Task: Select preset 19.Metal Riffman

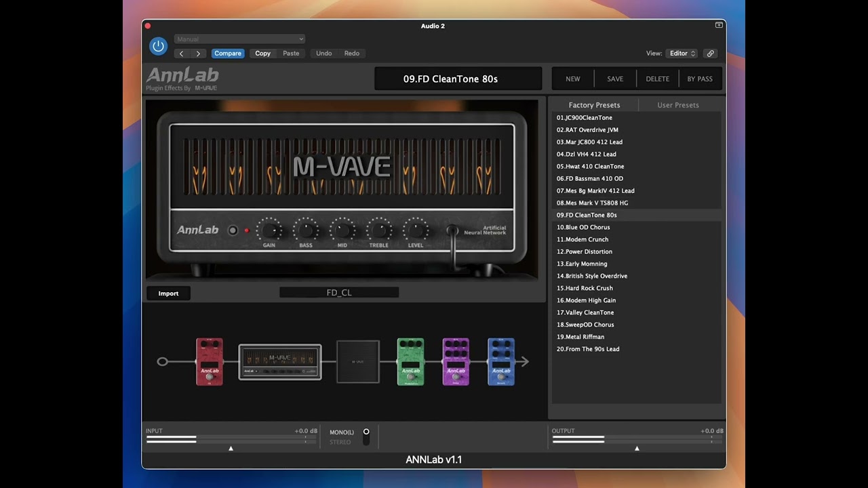Action: [x=636, y=338]
